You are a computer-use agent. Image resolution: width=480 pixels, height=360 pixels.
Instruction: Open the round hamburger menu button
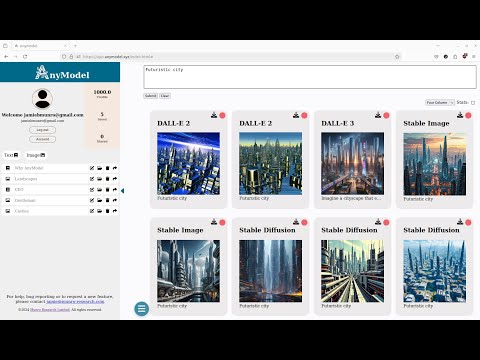coord(142,309)
